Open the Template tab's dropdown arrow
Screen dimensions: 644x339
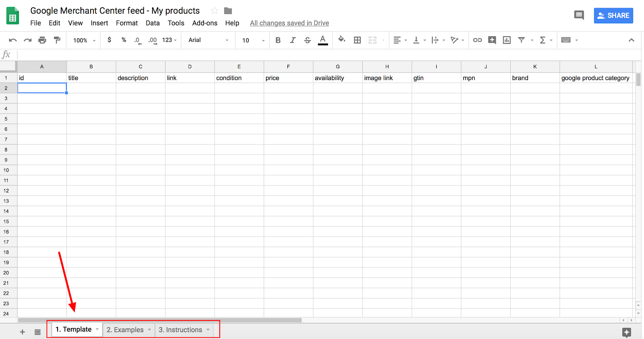(97, 329)
